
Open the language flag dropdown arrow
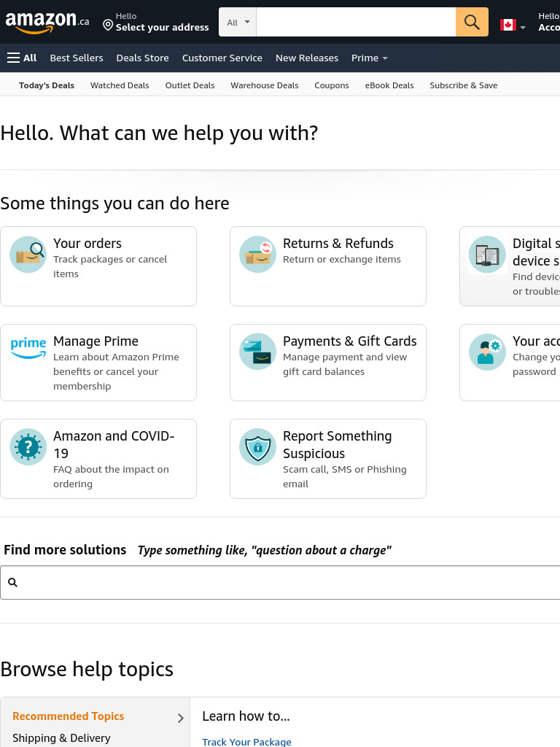pos(523,28)
